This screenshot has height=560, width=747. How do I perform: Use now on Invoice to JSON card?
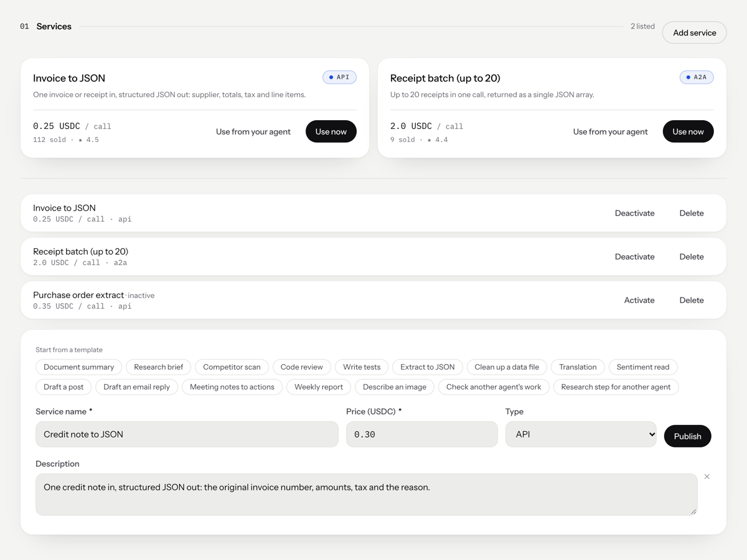coord(331,131)
